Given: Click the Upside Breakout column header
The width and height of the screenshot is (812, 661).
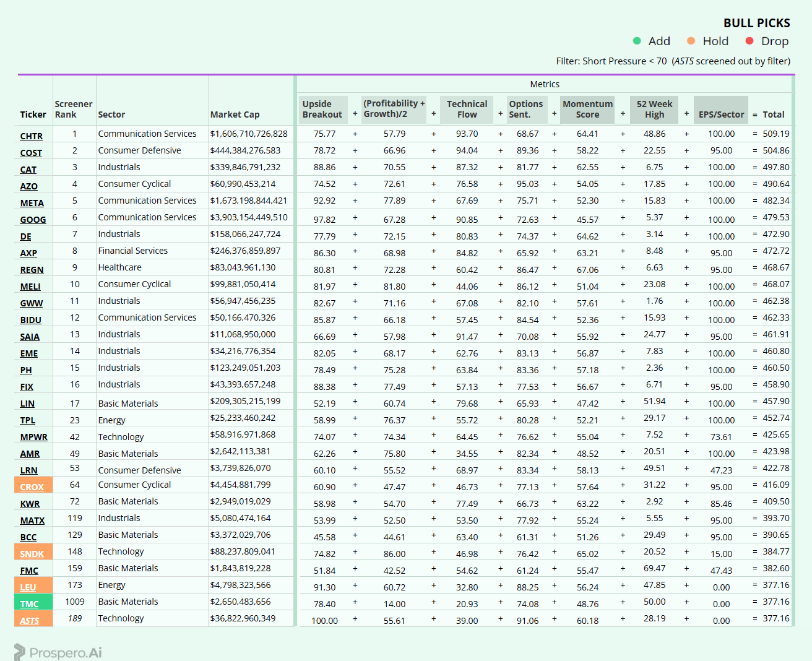Looking at the screenshot, I should pyautogui.click(x=322, y=109).
